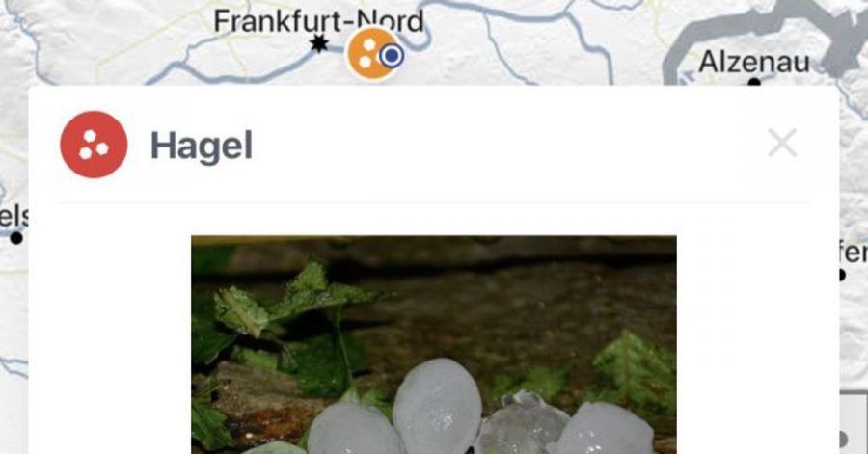Click the Hagel title text
868x454 pixels.
[x=202, y=146]
